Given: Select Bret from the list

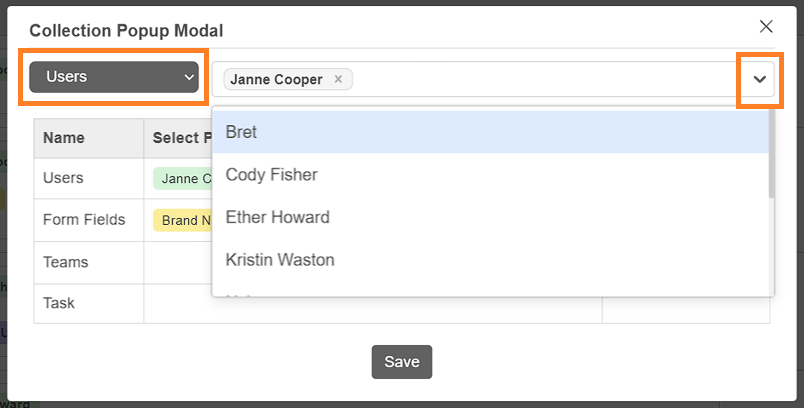Looking at the screenshot, I should click(491, 132).
